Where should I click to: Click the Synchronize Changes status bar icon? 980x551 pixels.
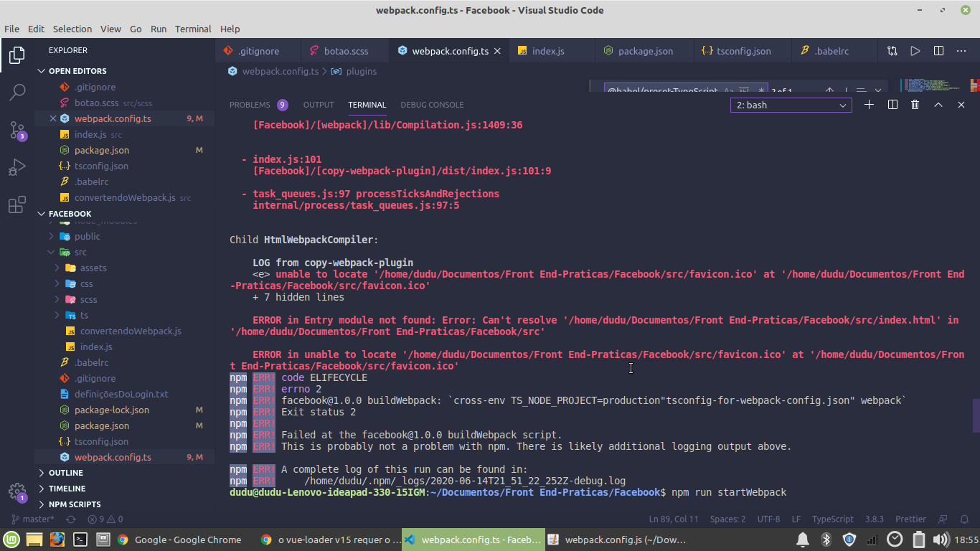[71, 519]
